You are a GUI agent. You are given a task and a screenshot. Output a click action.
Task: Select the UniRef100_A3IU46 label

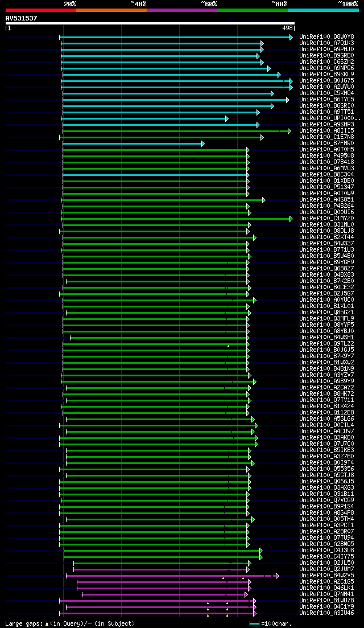click(326, 613)
